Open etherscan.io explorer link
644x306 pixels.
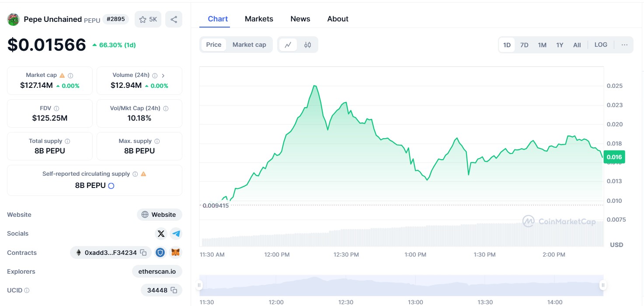(157, 271)
